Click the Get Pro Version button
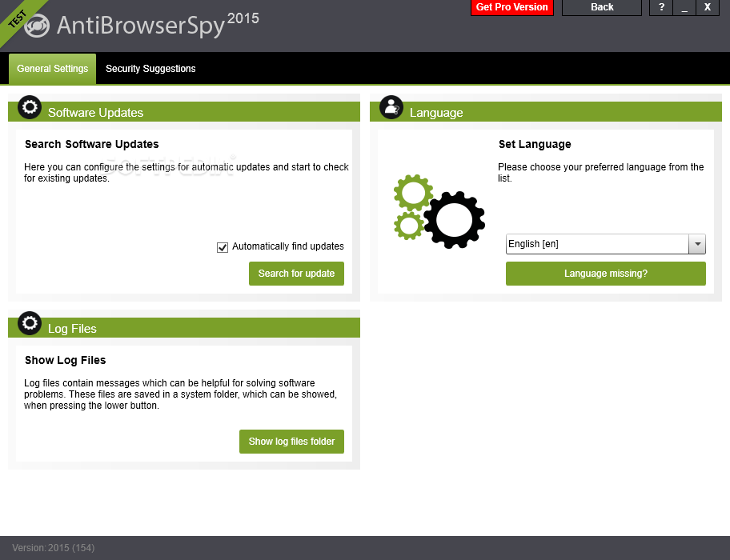This screenshot has height=560, width=730. click(x=512, y=7)
